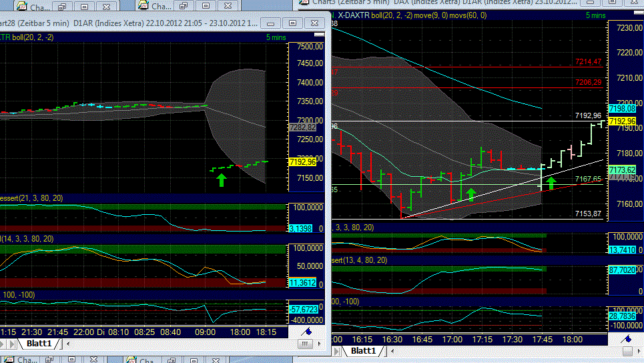Restore the second minimized Cha window at bottom

pos(172,360)
